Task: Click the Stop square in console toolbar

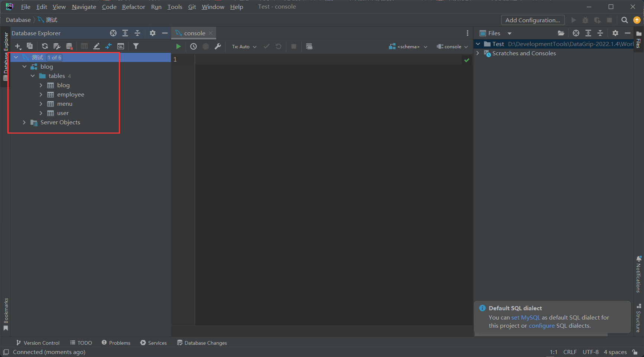Action: pyautogui.click(x=294, y=46)
